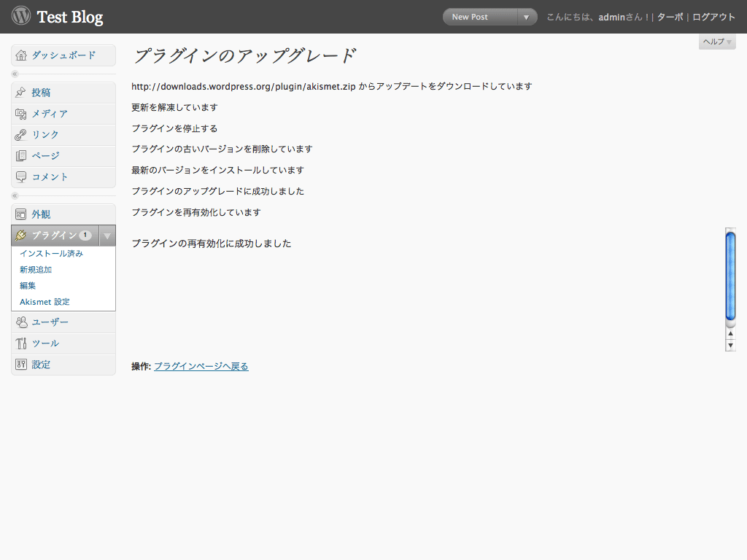Open the Test Blog site title

tap(70, 17)
